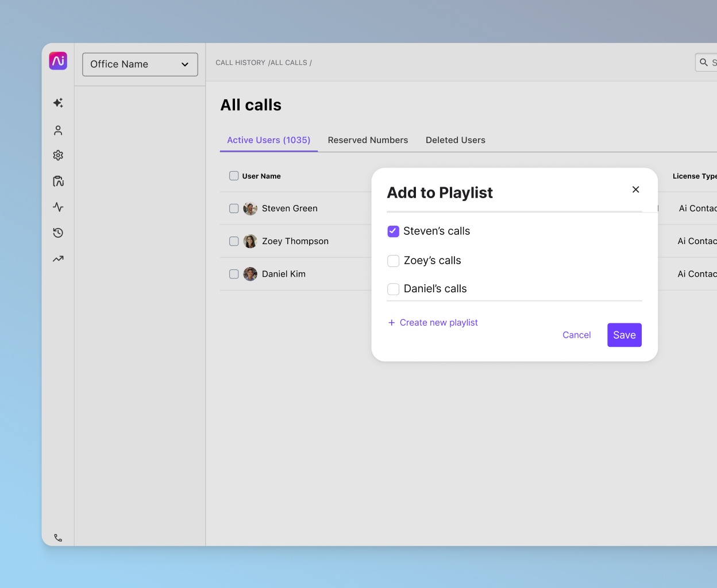
Task: Check the Zoey's calls playlist
Action: 393,261
